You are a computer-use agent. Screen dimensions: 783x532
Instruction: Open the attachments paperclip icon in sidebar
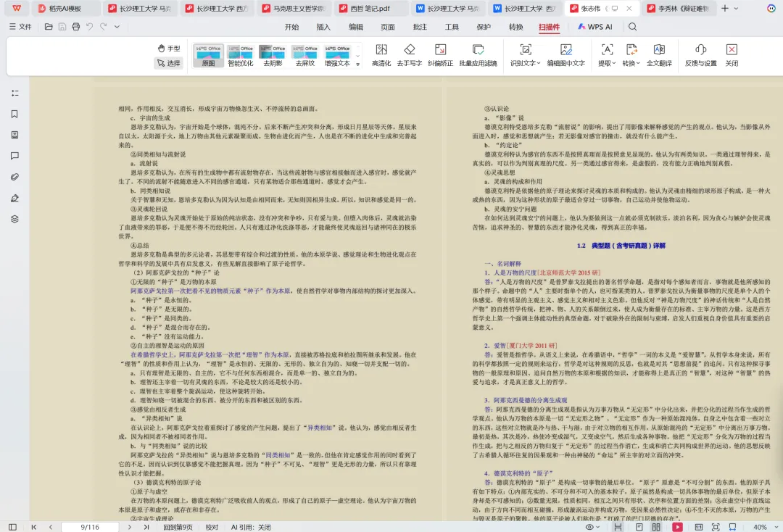click(x=15, y=177)
